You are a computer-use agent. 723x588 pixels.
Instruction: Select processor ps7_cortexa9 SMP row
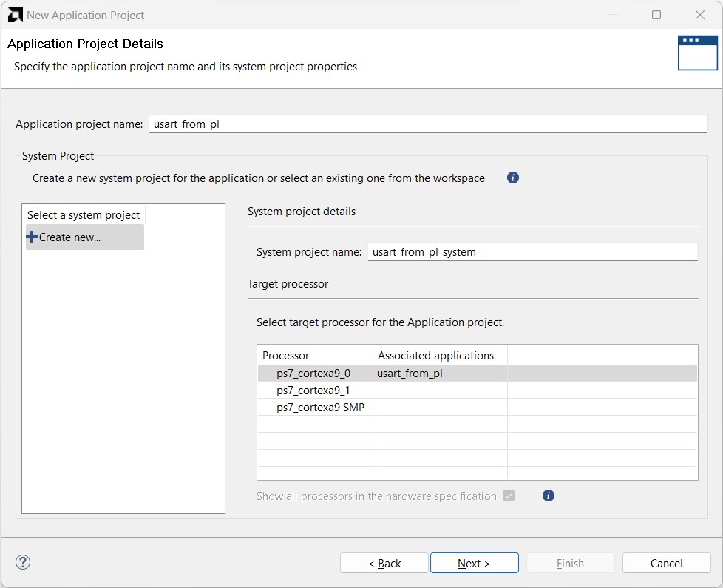click(478, 408)
